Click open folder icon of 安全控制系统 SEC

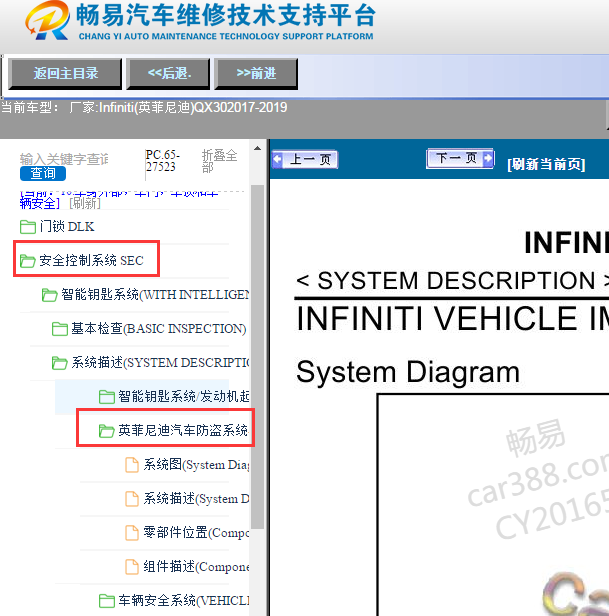(x=28, y=261)
